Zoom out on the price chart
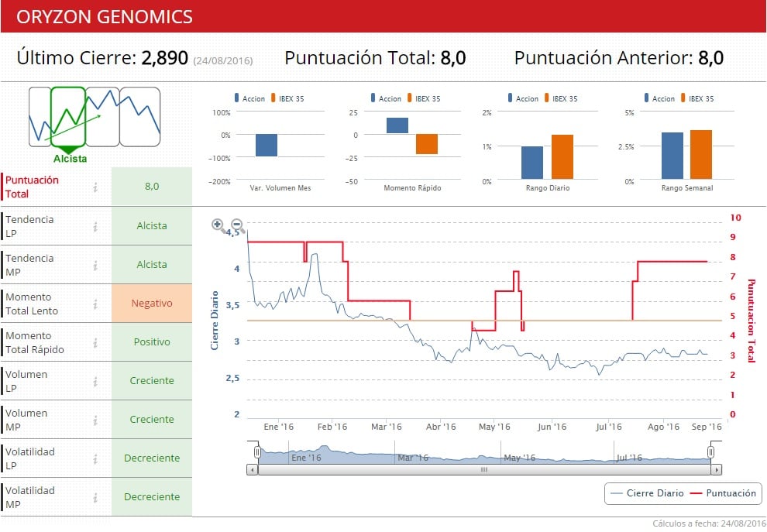The width and height of the screenshot is (767, 532). [237, 225]
